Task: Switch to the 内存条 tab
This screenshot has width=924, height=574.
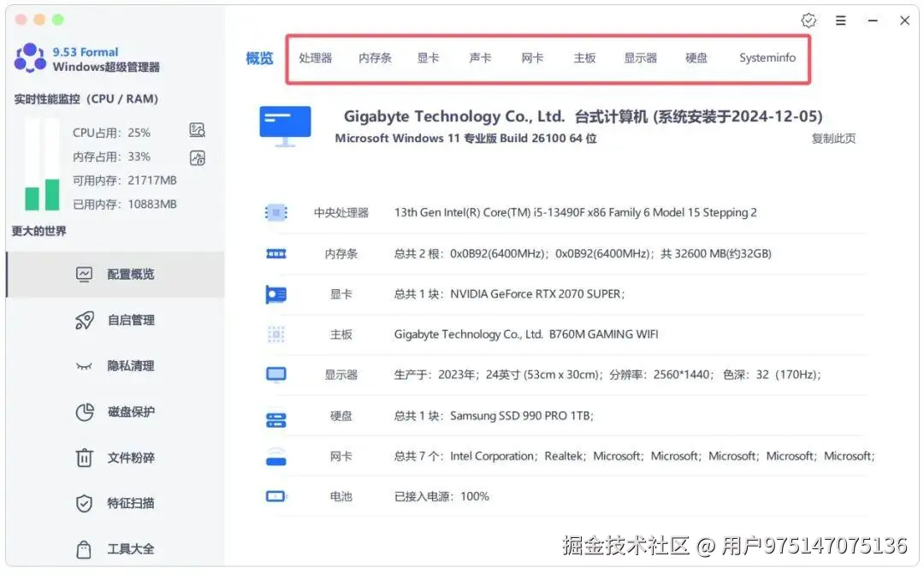Action: click(x=375, y=58)
